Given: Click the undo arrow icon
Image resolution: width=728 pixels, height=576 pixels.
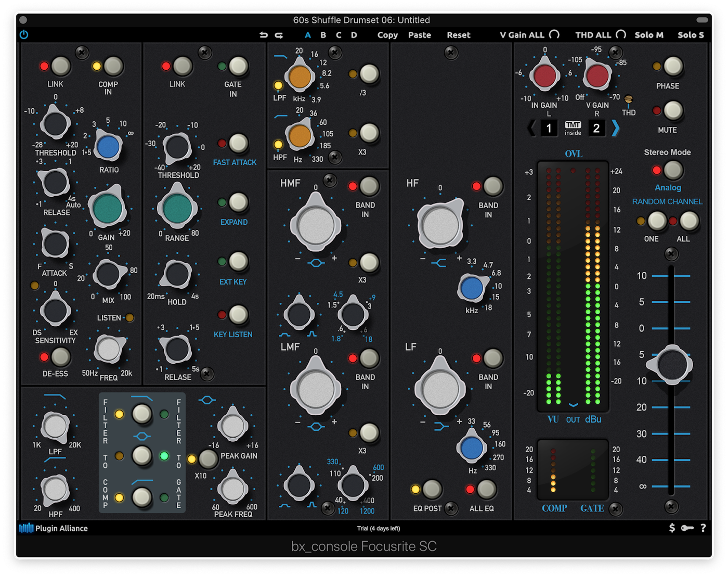Looking at the screenshot, I should pyautogui.click(x=264, y=35).
